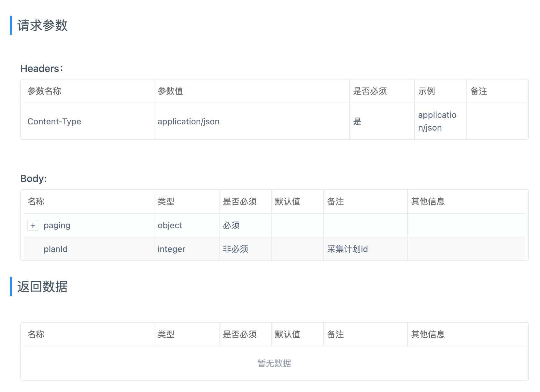Click the Headers: subheading
Image resolution: width=540 pixels, height=392 pixels.
(x=42, y=68)
